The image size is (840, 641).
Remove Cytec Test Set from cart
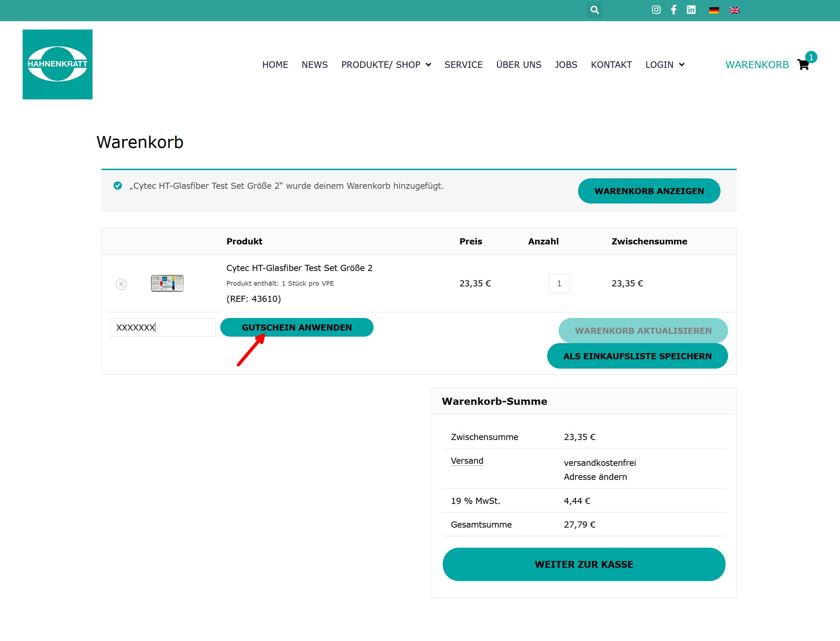pyautogui.click(x=121, y=284)
